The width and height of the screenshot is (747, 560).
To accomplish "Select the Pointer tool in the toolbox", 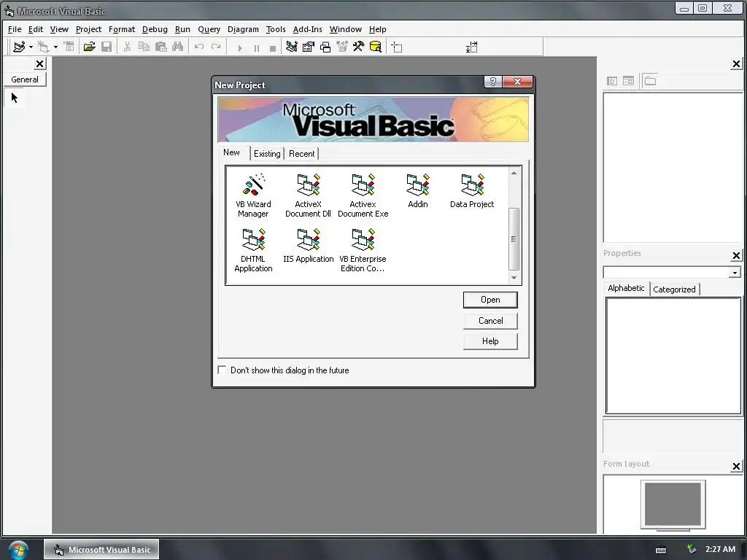I will click(x=15, y=98).
